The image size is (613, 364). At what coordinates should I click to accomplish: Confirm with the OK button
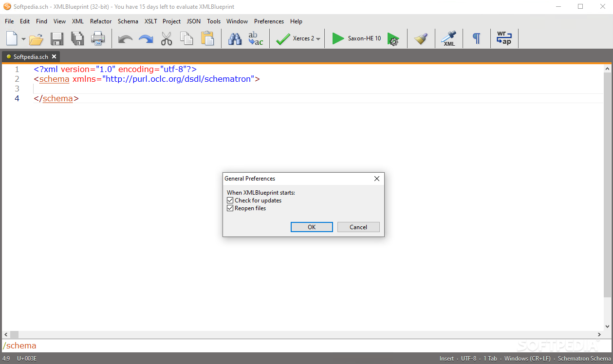point(312,227)
